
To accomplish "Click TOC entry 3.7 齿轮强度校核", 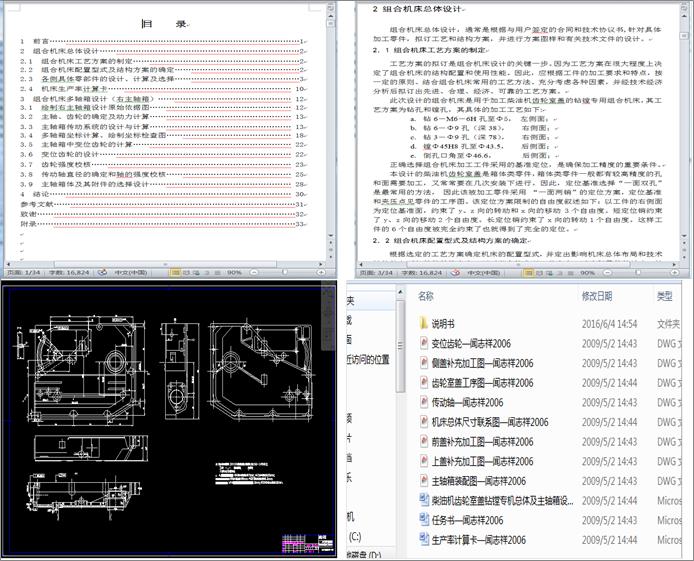I will click(x=163, y=164).
